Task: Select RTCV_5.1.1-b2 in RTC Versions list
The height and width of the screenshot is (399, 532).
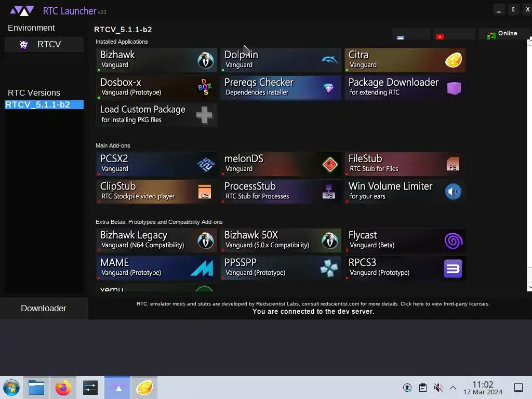Action: point(44,105)
